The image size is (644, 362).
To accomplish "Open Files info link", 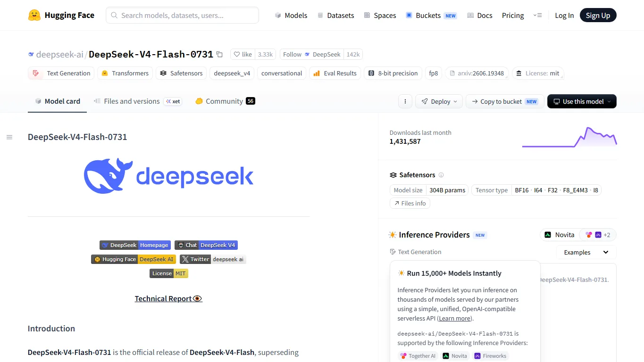I will click(410, 203).
